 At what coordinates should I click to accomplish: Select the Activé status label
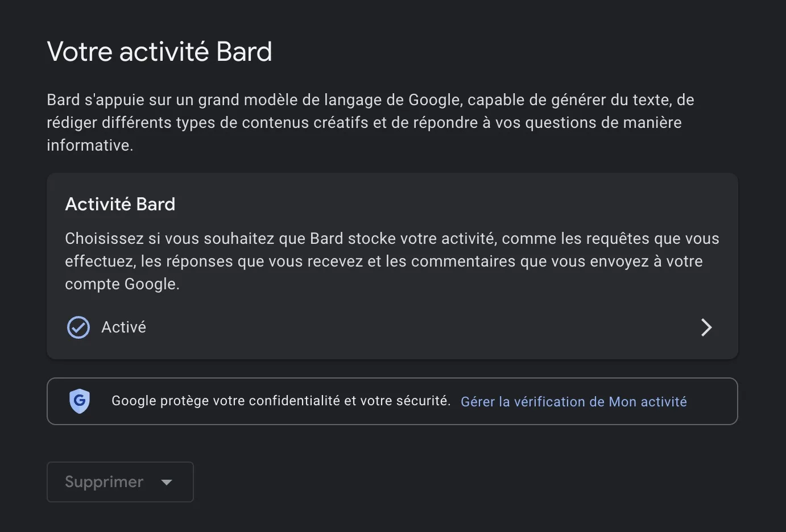[123, 327]
